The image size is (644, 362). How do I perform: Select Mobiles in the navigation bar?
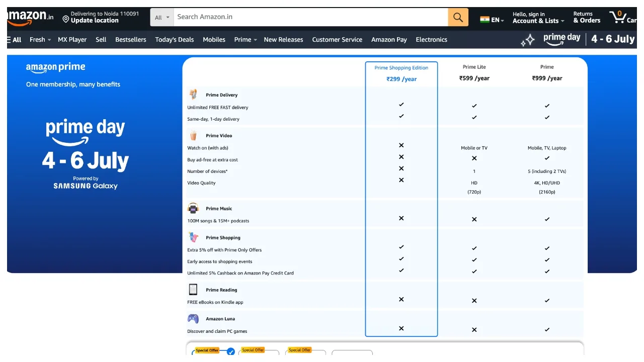[214, 40]
